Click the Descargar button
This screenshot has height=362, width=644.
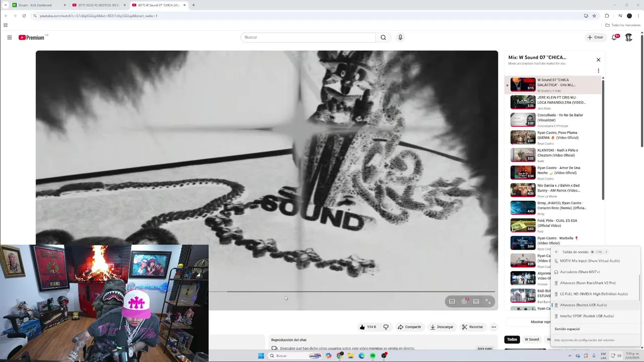click(441, 327)
